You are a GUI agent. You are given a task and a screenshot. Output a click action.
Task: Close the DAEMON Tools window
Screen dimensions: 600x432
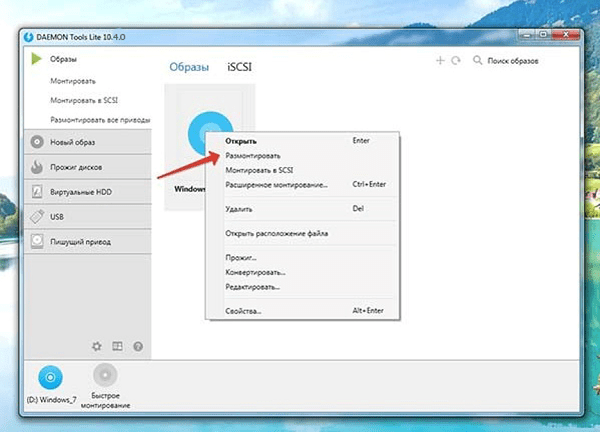pyautogui.click(x=566, y=35)
